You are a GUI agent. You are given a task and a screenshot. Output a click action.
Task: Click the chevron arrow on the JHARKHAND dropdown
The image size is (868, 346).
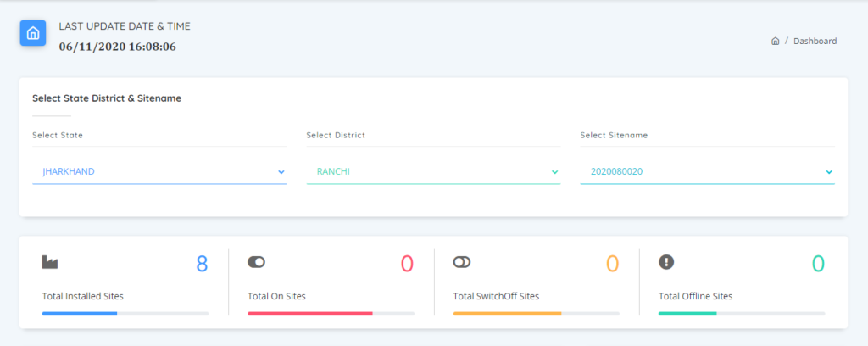click(x=281, y=172)
